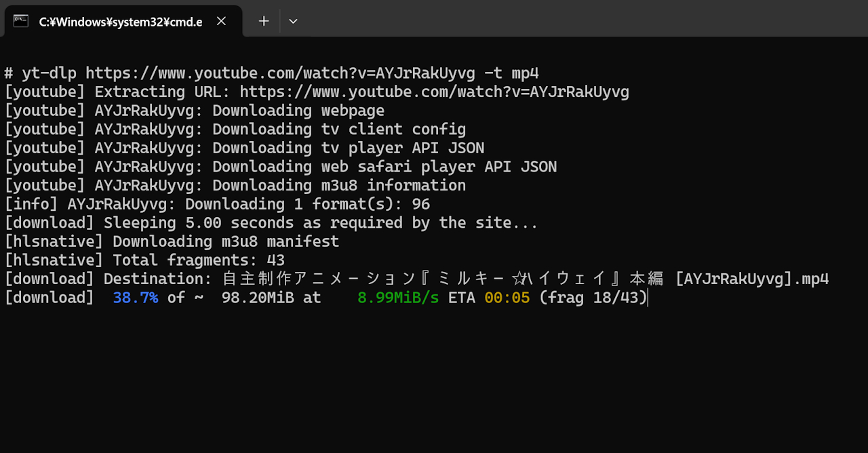The image size is (868, 453).
Task: Expand the new tab profile dropdown chevron
Action: click(293, 21)
